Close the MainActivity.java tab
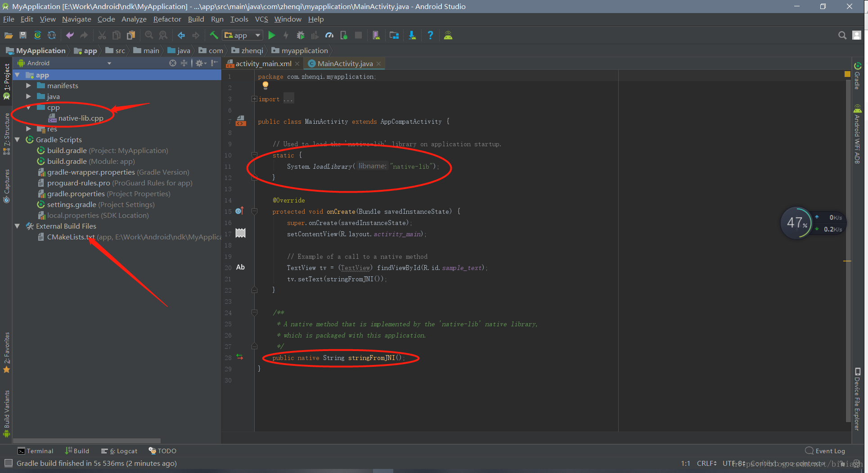Viewport: 868px width, 473px height. pyautogui.click(x=378, y=63)
